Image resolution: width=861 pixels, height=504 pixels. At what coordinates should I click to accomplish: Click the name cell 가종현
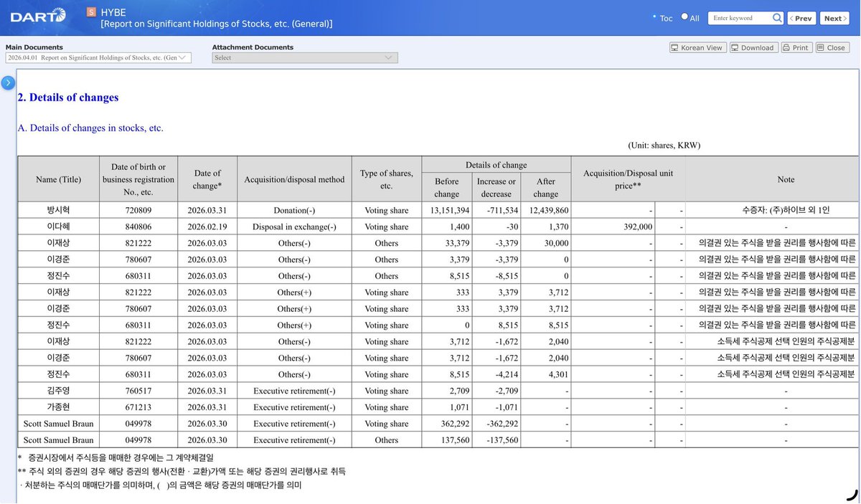pos(58,407)
